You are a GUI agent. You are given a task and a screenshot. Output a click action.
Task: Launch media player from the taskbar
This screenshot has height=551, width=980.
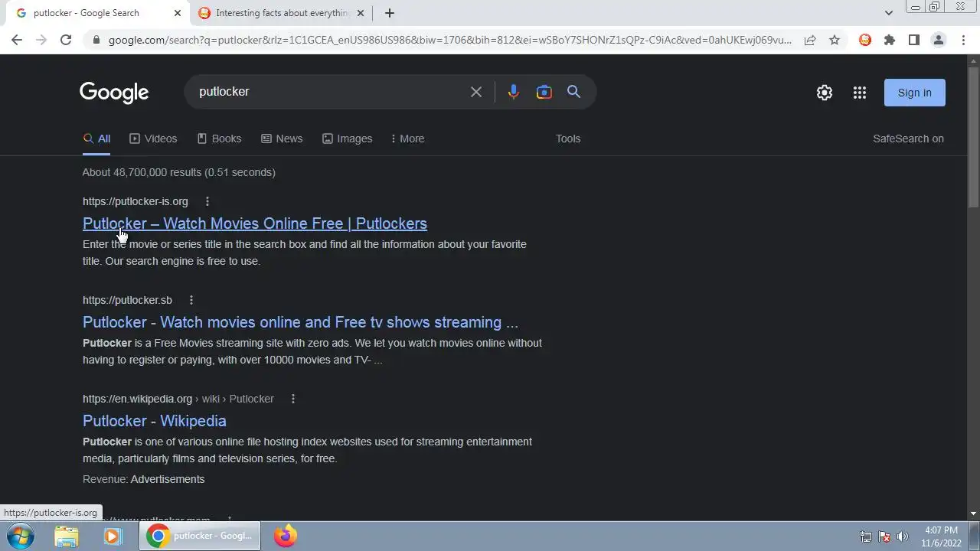click(x=113, y=536)
